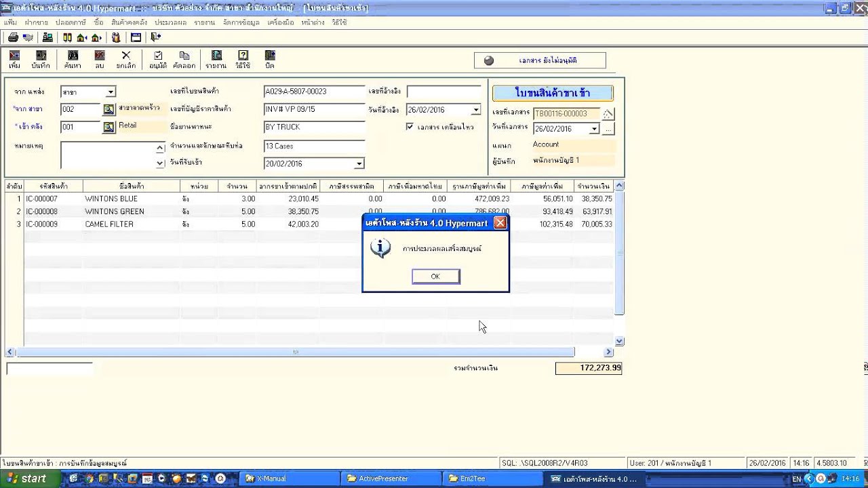Click the วิธีใช้ (help) question mark icon
The image size is (868, 488).
pos(243,60)
